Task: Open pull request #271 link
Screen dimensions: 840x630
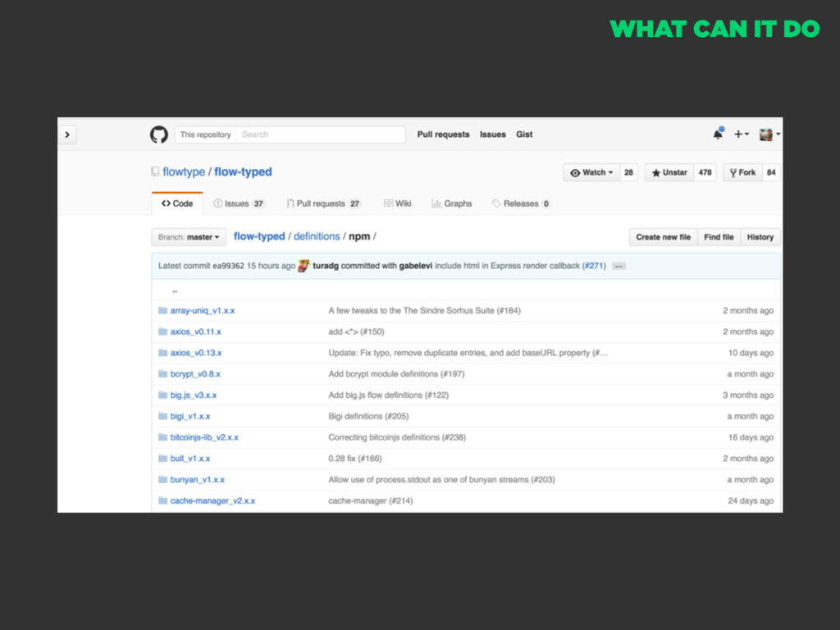Action: pyautogui.click(x=594, y=266)
